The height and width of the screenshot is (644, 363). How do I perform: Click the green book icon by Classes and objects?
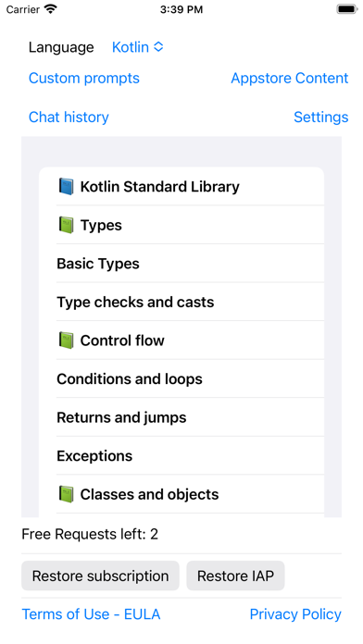click(x=66, y=494)
